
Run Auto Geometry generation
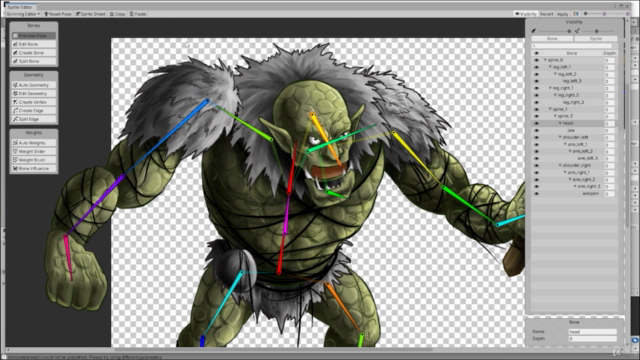pyautogui.click(x=33, y=85)
